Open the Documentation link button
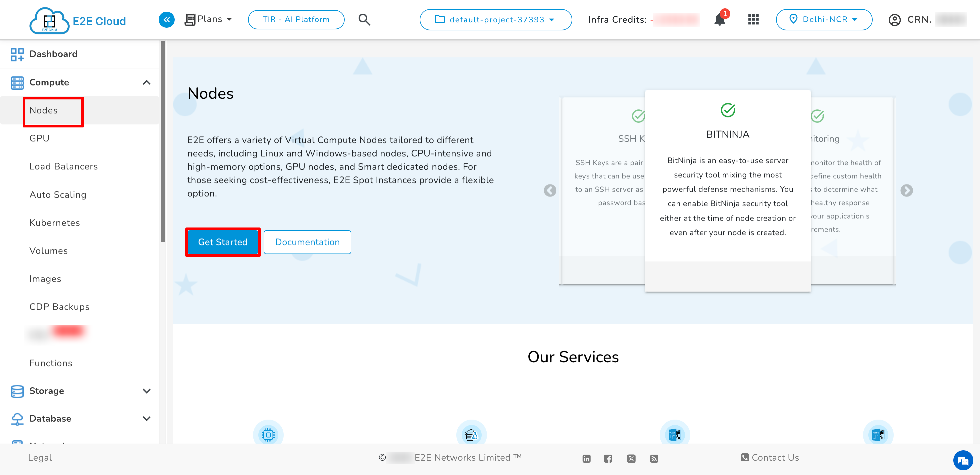Image resolution: width=980 pixels, height=475 pixels. click(x=307, y=242)
